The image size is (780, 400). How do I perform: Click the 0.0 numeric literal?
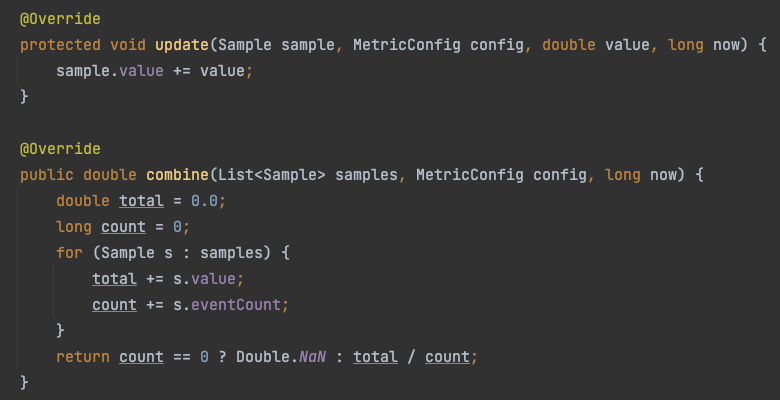(x=204, y=201)
